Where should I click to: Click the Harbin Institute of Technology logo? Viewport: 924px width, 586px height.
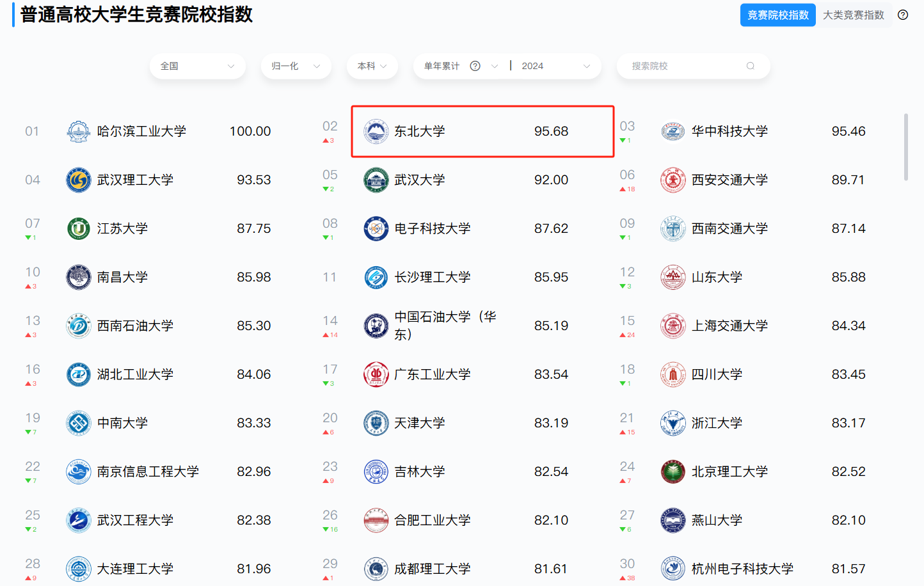point(79,131)
